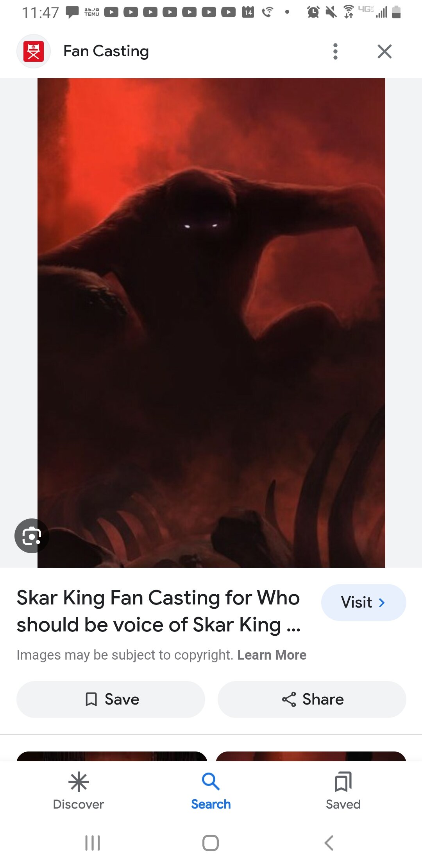Share the Skar King image
Image resolution: width=422 pixels, height=868 pixels.
pos(312,699)
